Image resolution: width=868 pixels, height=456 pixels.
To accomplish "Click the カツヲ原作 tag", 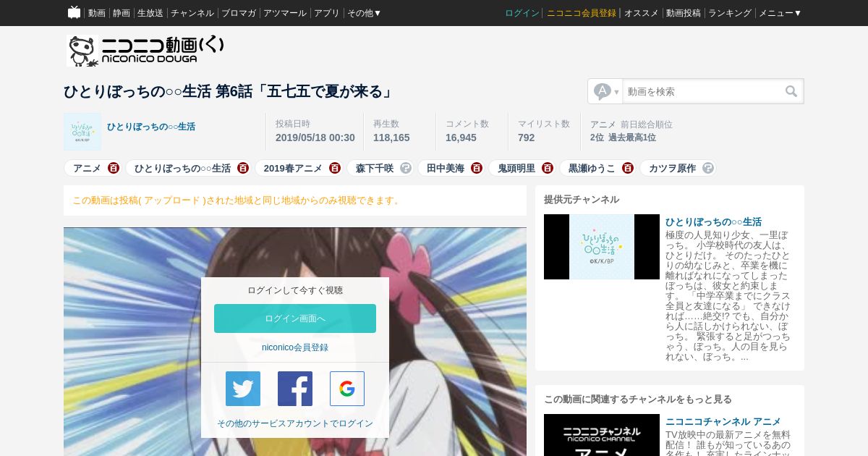I will 672,168.
